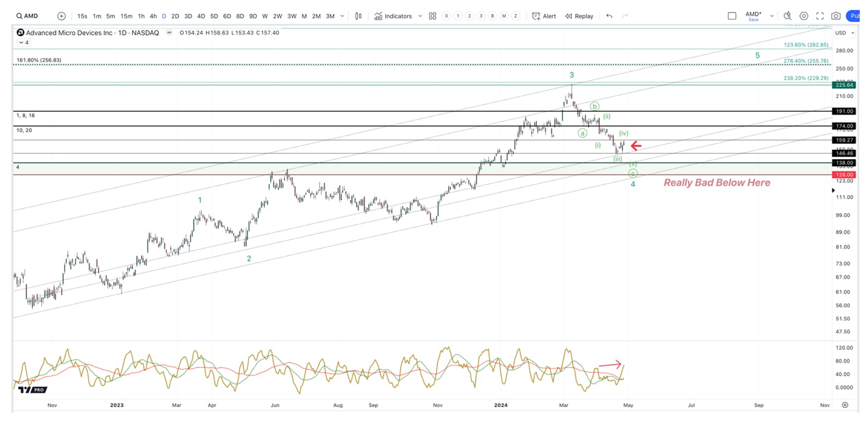Start bar Replay mode
This screenshot has height=425, width=868.
pos(579,16)
